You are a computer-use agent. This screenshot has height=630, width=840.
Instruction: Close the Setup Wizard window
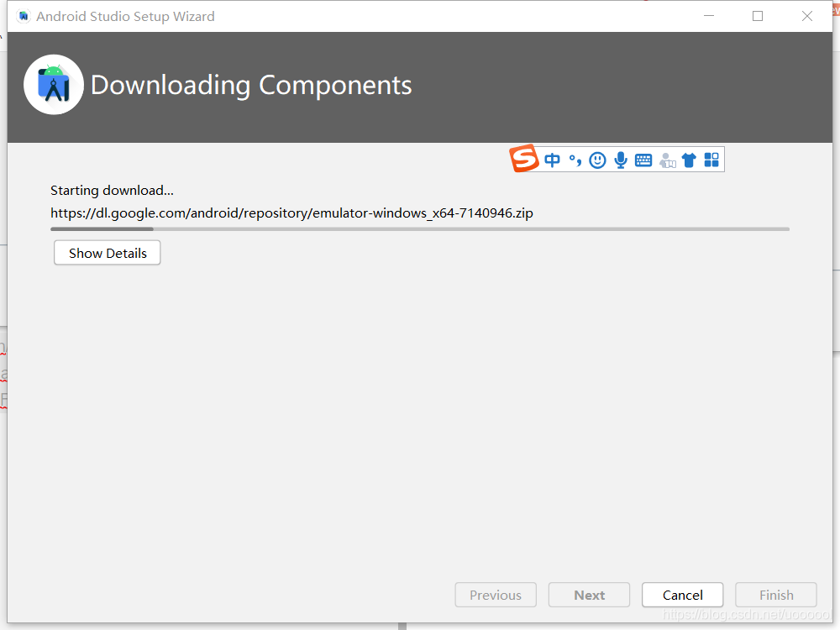[x=806, y=16]
